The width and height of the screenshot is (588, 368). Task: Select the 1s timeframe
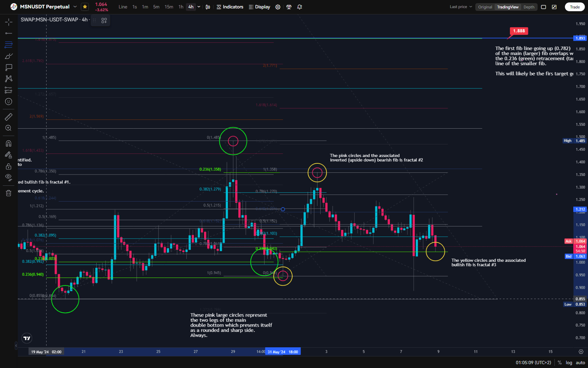[135, 7]
